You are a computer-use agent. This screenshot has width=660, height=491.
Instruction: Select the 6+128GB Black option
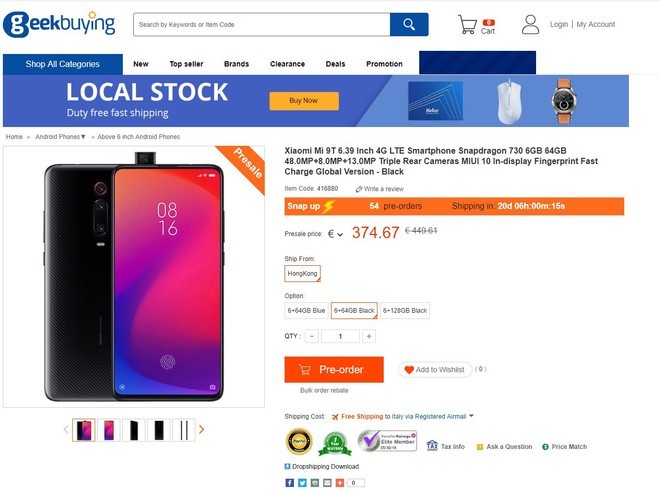[x=405, y=311]
